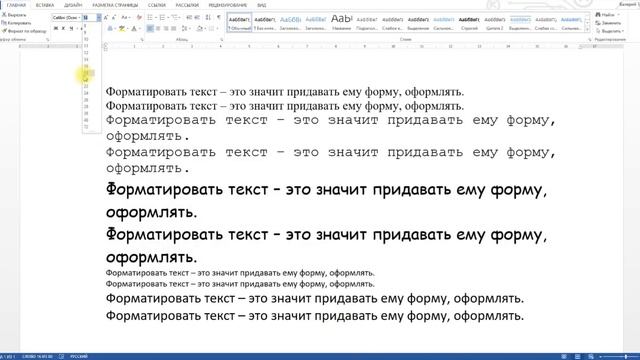640x360 pixels.
Task: Apply the numbered list icon
Action: coord(162,18)
